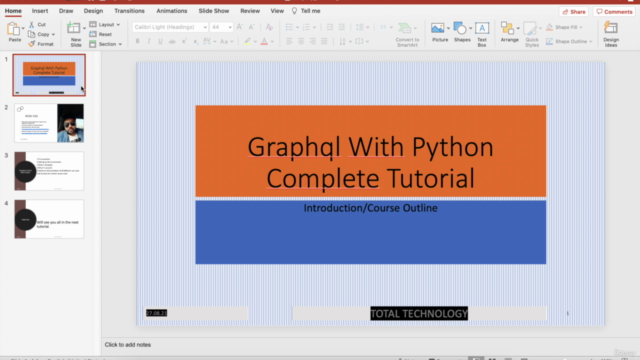This screenshot has width=640, height=360.
Task: Toggle Bold formatting
Action: pyautogui.click(x=138, y=41)
